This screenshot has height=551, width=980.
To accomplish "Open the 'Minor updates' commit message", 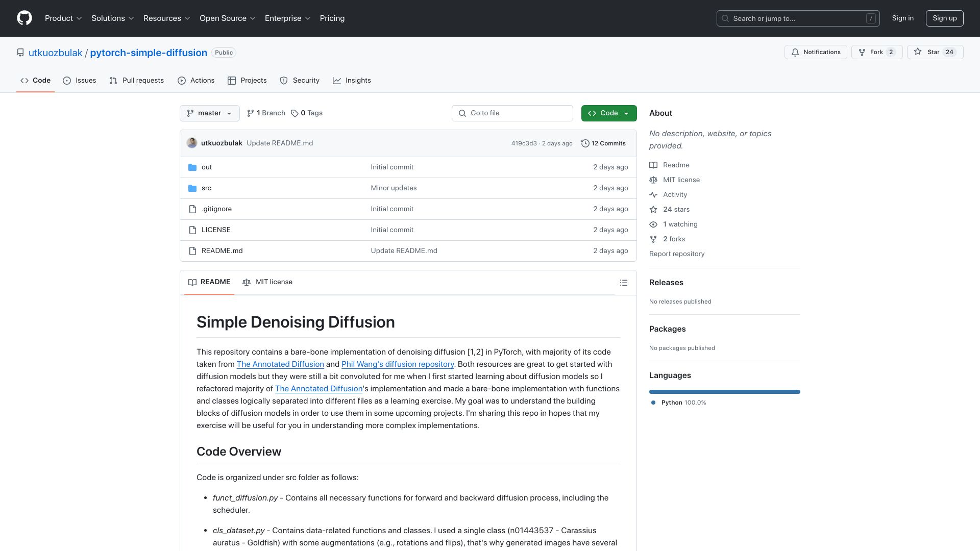I will [394, 188].
